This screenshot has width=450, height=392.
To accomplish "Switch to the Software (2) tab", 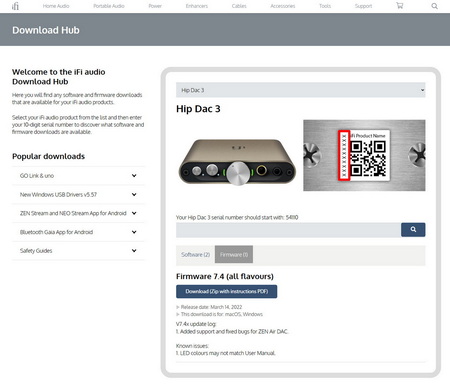I will pos(195,255).
